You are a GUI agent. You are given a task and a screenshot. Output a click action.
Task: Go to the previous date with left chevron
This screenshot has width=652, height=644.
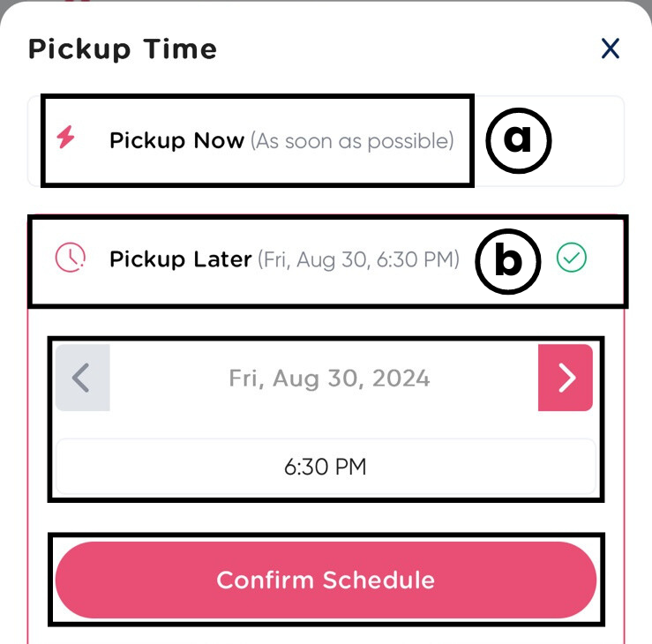[x=81, y=378]
